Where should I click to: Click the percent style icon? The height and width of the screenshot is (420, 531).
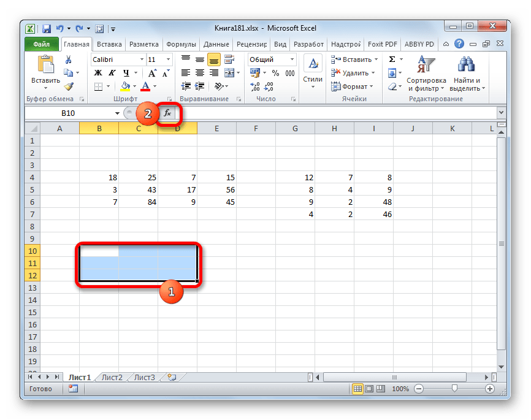(x=275, y=73)
